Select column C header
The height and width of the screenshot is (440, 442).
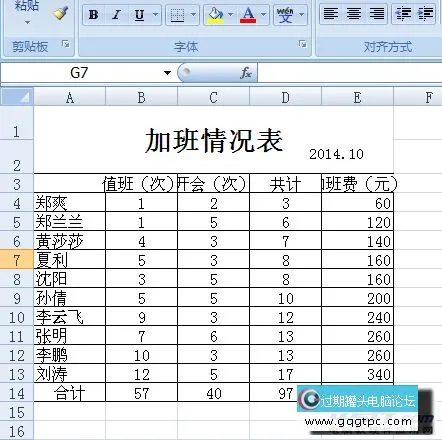click(214, 98)
